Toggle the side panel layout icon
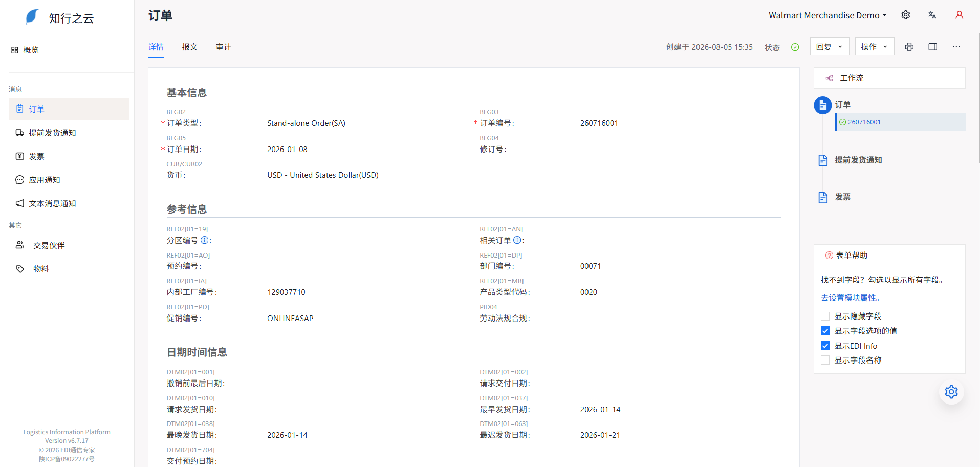The width and height of the screenshot is (980, 467). (933, 47)
